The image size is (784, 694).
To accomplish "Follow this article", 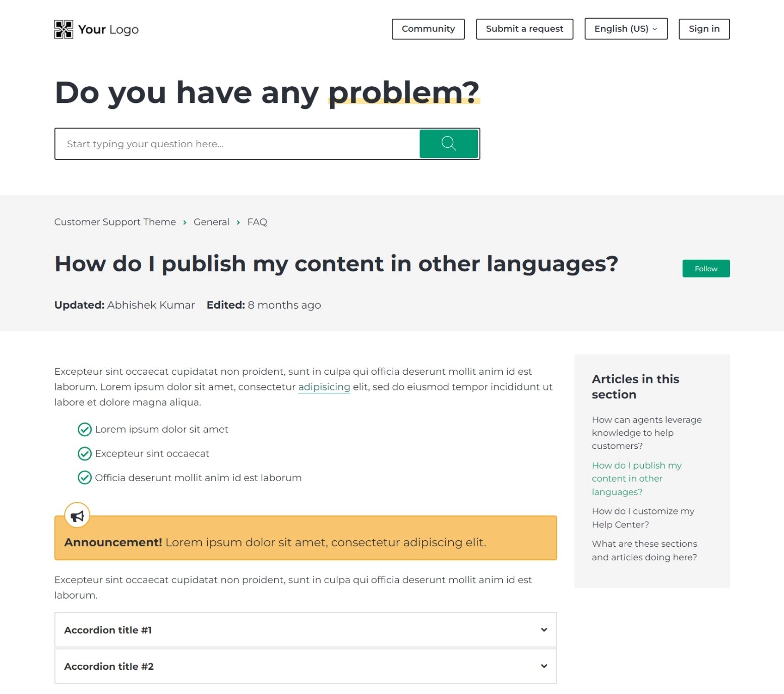I will click(705, 269).
